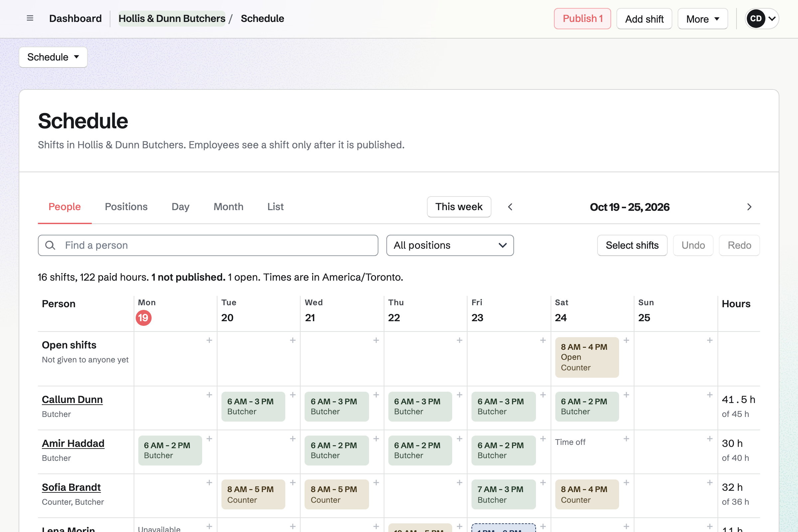Add Friday shift for Sofia Brandt via plus
798x532 pixels.
tap(543, 482)
